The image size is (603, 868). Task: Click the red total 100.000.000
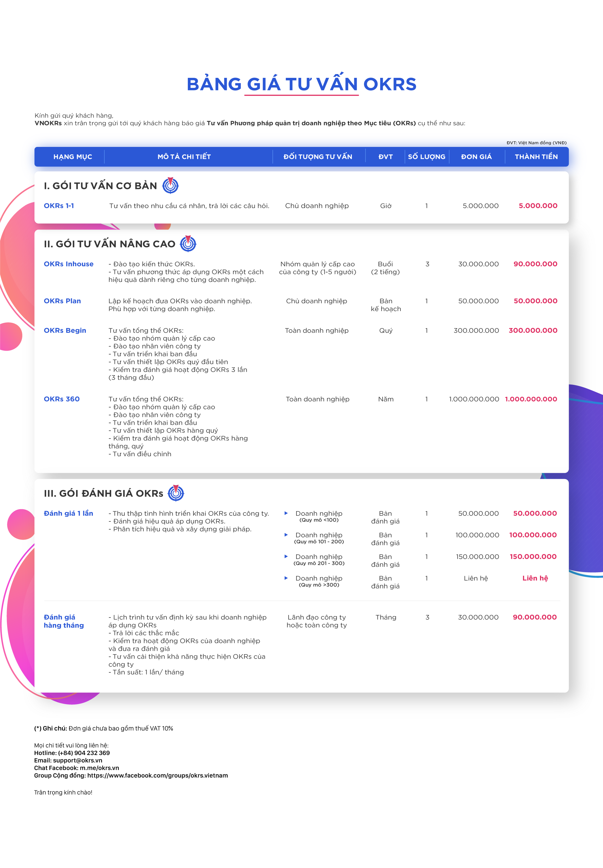(533, 535)
